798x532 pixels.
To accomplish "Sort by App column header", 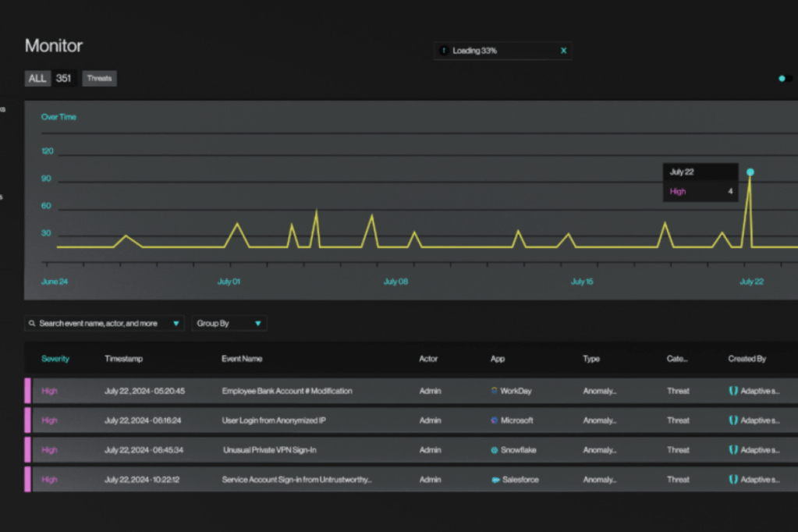I will 497,359.
